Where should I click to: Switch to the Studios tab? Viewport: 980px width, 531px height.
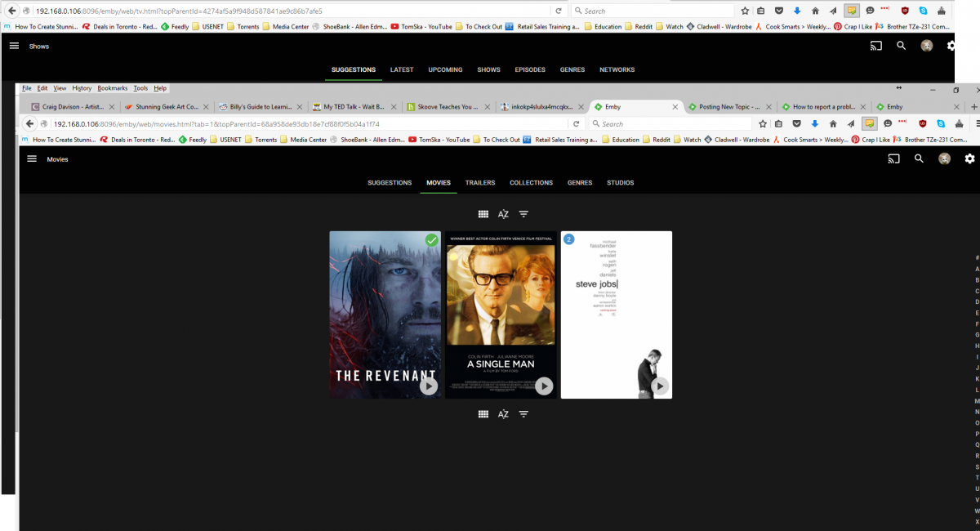coord(620,183)
